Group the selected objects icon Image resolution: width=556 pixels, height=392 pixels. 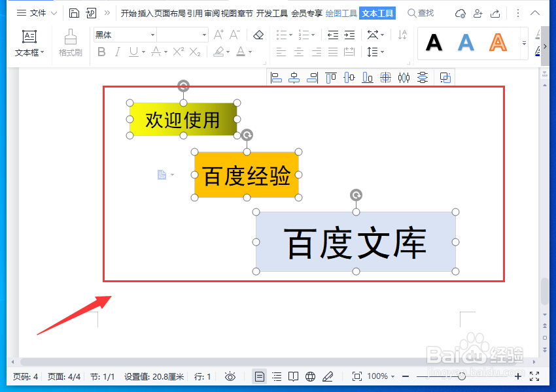[x=445, y=78]
